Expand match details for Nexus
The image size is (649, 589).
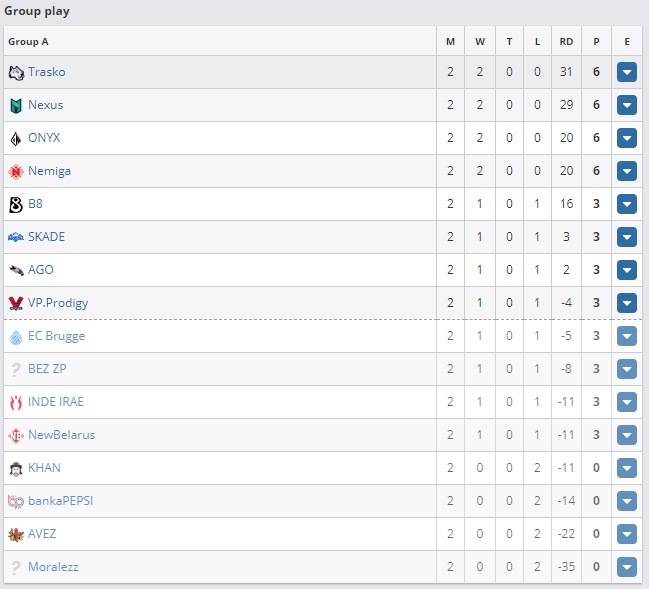click(x=627, y=105)
